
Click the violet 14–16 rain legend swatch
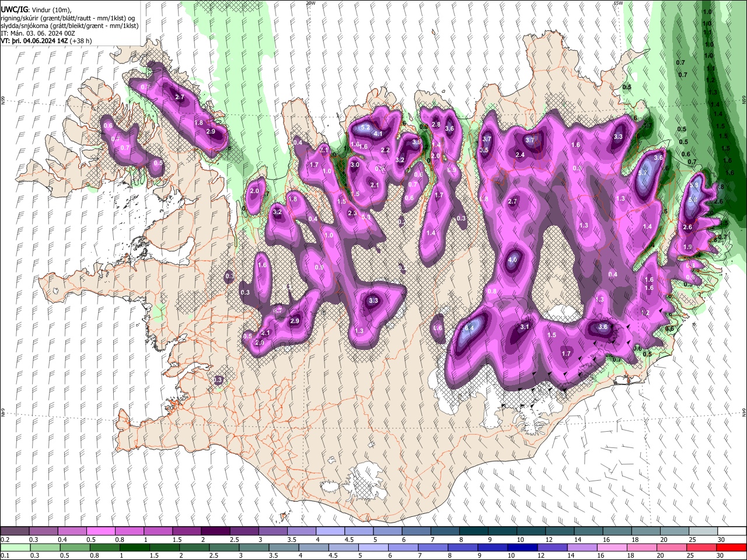[582, 547]
